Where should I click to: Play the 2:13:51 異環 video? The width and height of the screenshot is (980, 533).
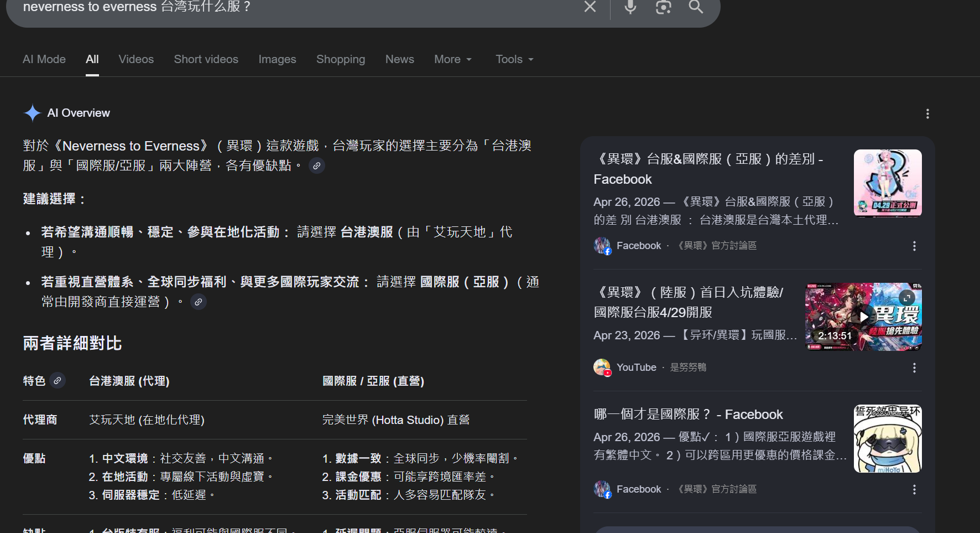[863, 317]
